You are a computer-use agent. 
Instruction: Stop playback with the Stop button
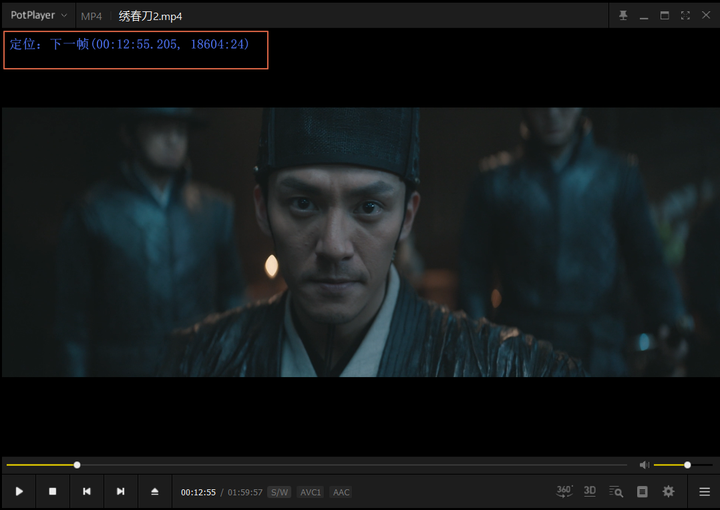[x=52, y=492]
